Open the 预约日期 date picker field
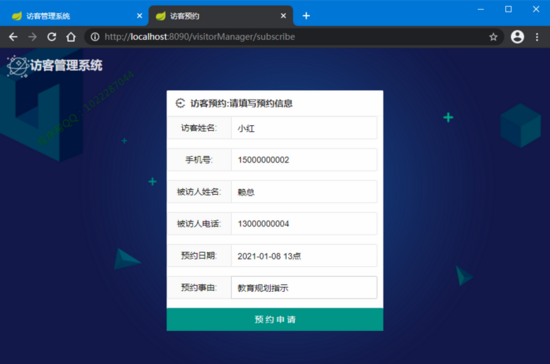 point(304,256)
